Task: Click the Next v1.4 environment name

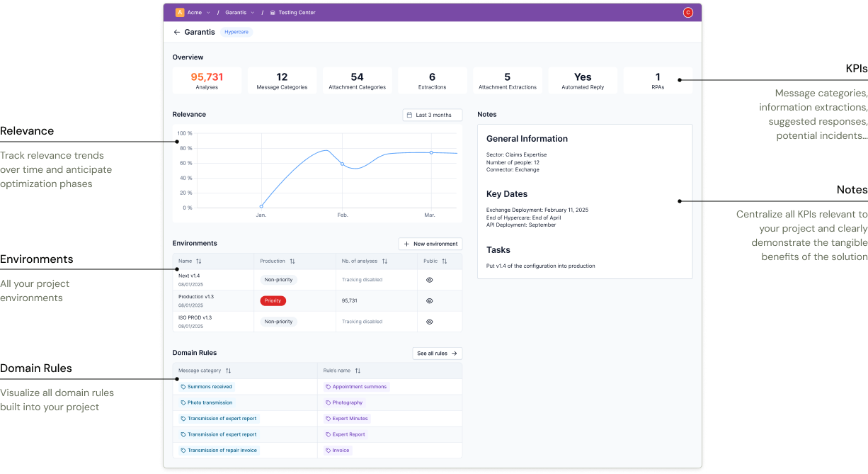Action: tap(189, 276)
